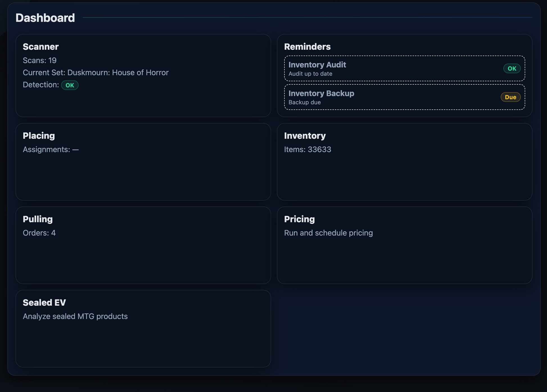Click the Inventory Audit OK badge
Image resolution: width=547 pixels, height=392 pixels.
[x=512, y=69]
